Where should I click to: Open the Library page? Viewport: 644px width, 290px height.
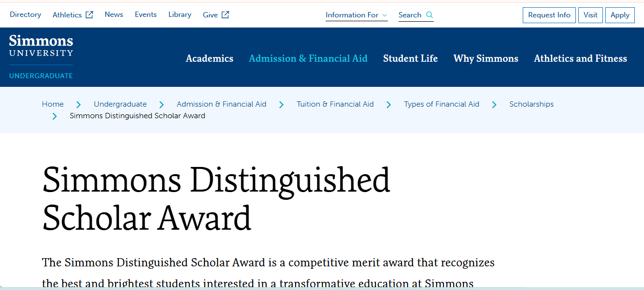coord(180,14)
